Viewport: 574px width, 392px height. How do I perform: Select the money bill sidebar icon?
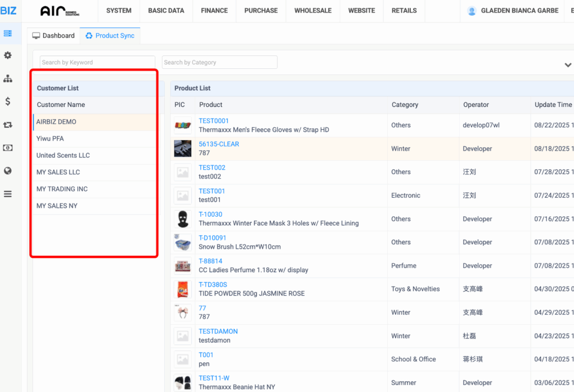(x=8, y=148)
